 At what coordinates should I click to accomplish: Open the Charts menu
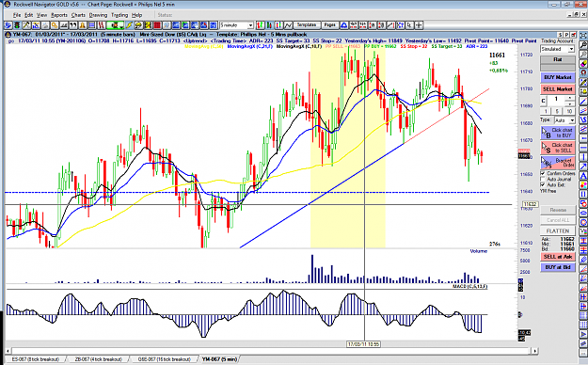pyautogui.click(x=78, y=15)
